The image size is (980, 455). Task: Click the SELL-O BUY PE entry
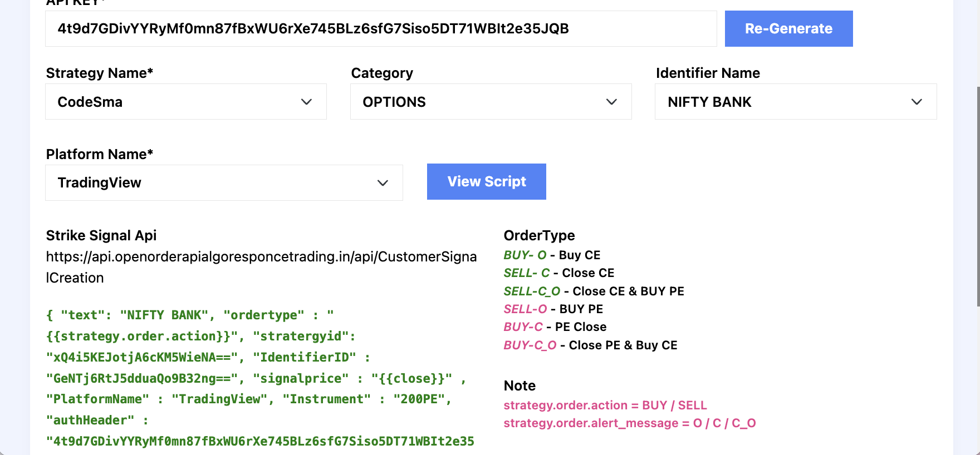pyautogui.click(x=553, y=309)
